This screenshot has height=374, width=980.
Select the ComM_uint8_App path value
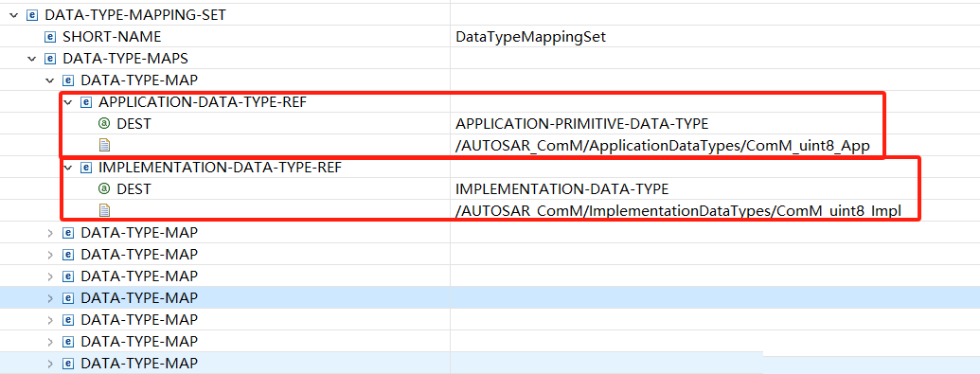point(663,146)
